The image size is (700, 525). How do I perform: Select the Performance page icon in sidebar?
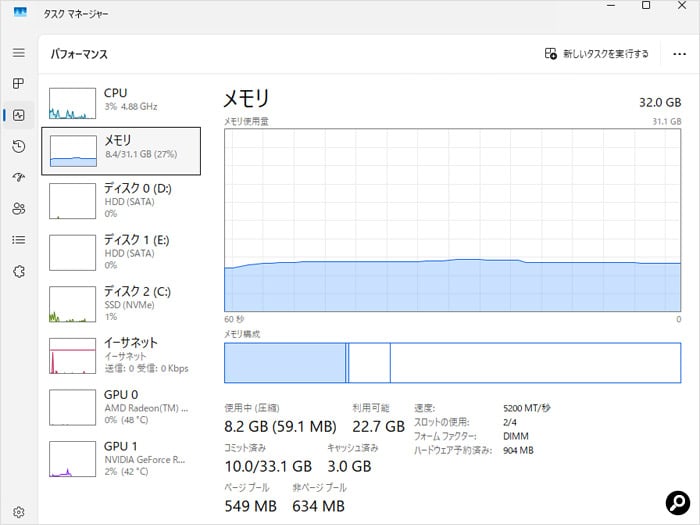(18, 115)
